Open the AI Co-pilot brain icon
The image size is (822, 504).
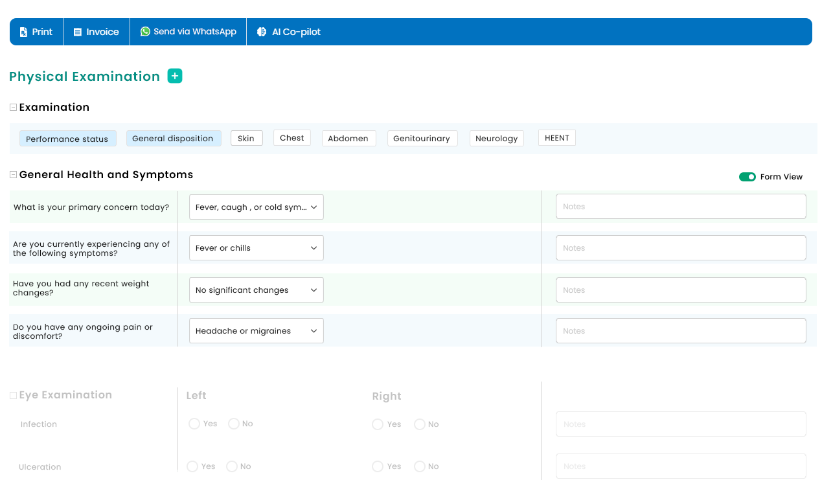pyautogui.click(x=262, y=32)
